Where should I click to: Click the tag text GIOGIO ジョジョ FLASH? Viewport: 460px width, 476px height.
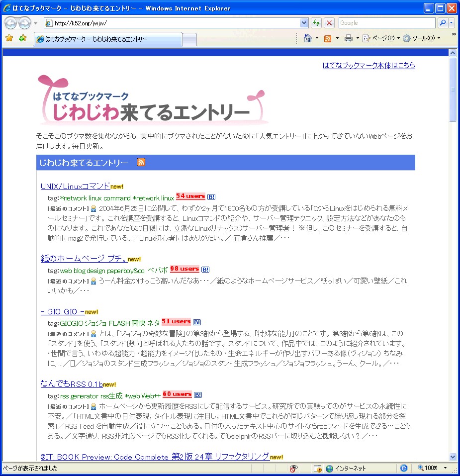[x=95, y=323]
